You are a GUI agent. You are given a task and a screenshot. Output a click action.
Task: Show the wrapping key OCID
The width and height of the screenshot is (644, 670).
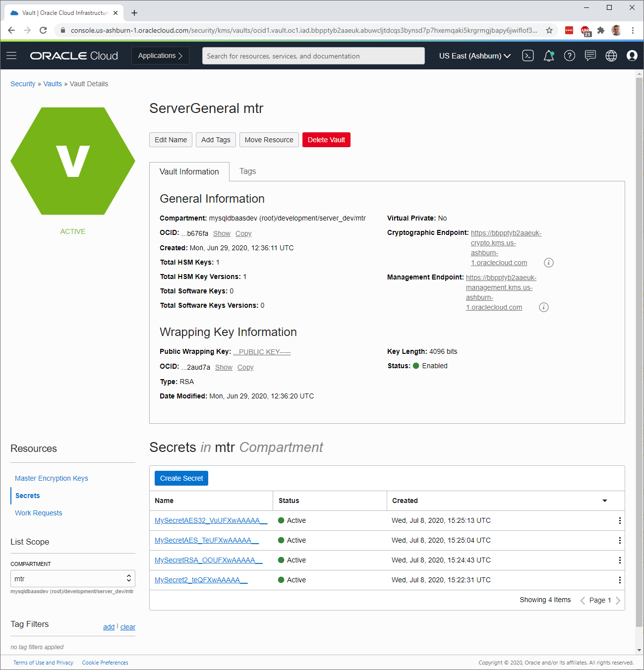[x=224, y=367]
